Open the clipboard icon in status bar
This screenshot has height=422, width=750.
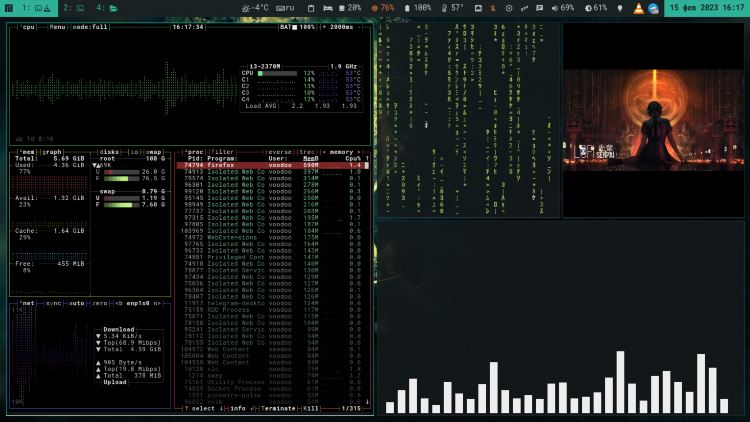tap(311, 8)
